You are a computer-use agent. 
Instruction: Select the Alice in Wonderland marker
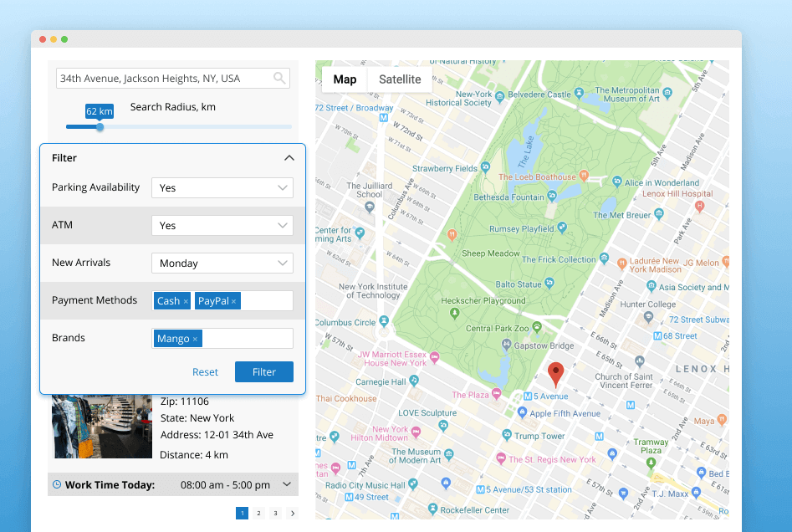(616, 182)
